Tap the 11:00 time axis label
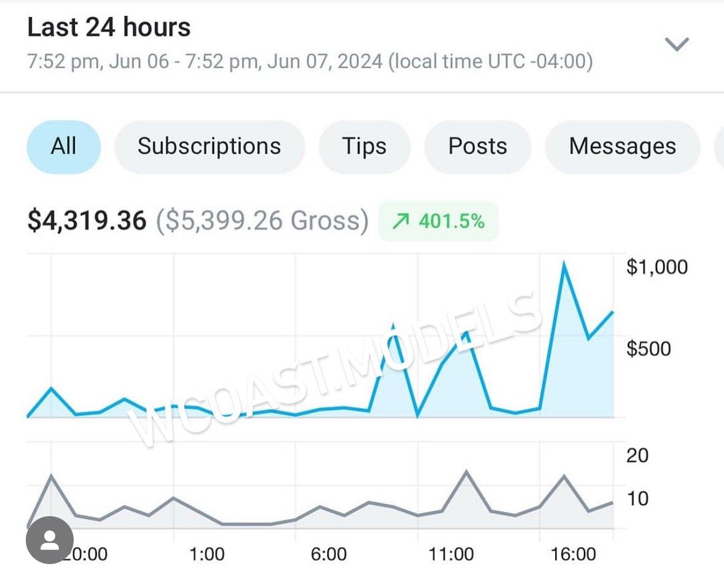The image size is (724, 588). (451, 555)
